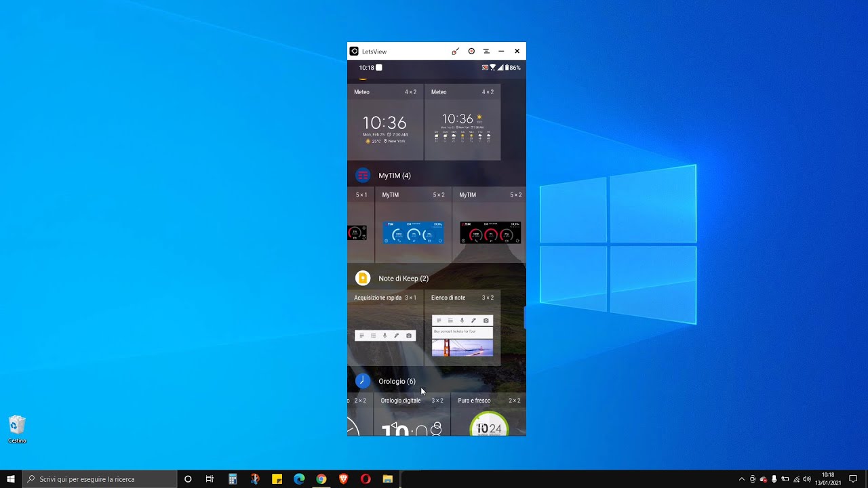Select the Meteo clock-only 4×2 widget
The height and width of the screenshot is (488, 868).
pyautogui.click(x=385, y=122)
